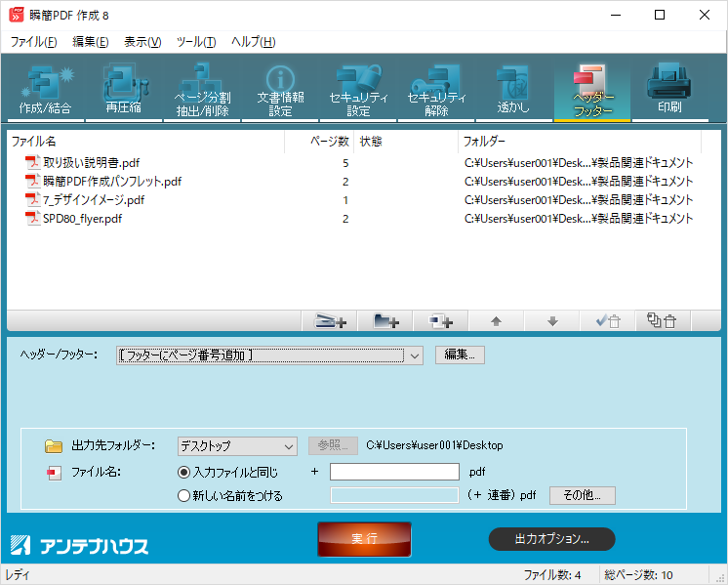Select セキュリティ解除 tool
Viewport: 728px width, 585px height.
click(x=436, y=90)
